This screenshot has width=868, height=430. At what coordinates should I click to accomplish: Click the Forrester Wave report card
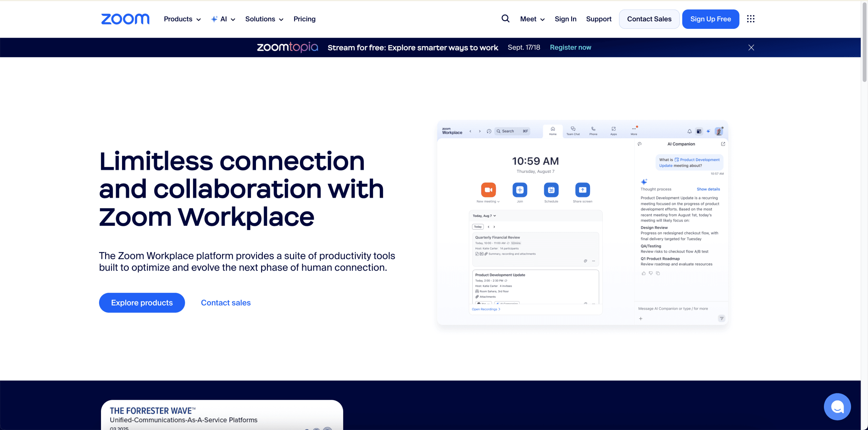tap(222, 415)
